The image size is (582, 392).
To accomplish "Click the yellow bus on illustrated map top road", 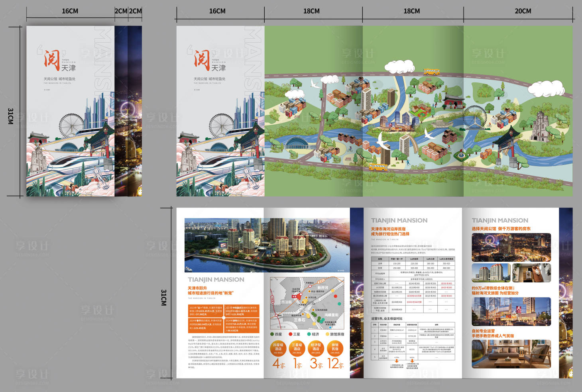I will click(x=431, y=72).
